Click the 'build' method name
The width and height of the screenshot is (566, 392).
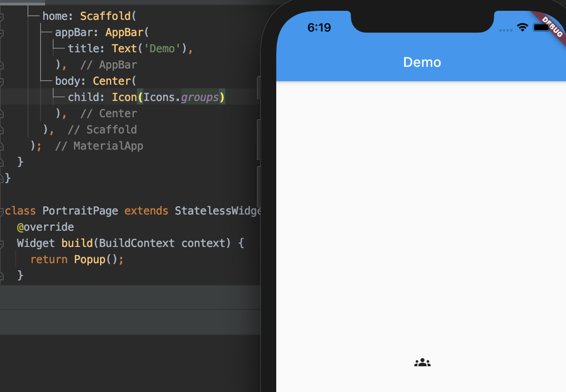pos(77,243)
